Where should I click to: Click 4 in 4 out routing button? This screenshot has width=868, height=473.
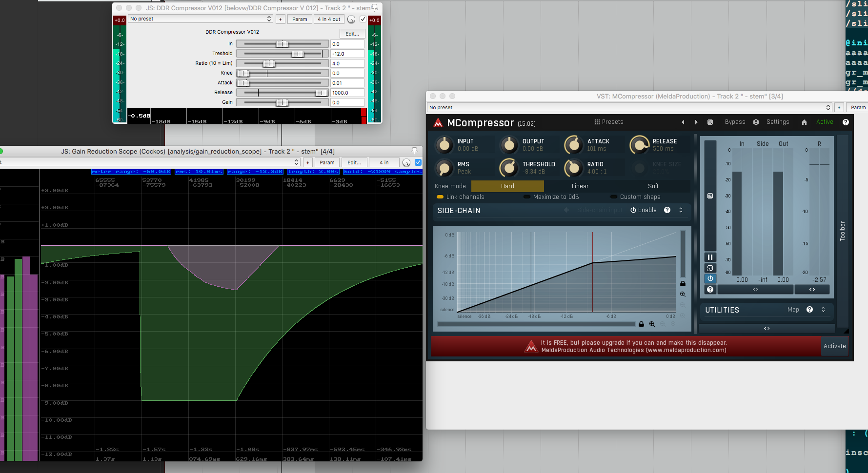point(329,19)
